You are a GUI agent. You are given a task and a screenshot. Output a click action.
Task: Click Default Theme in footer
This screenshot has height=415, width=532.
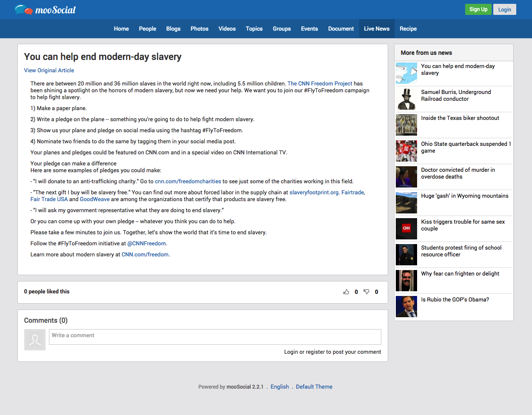tap(314, 387)
